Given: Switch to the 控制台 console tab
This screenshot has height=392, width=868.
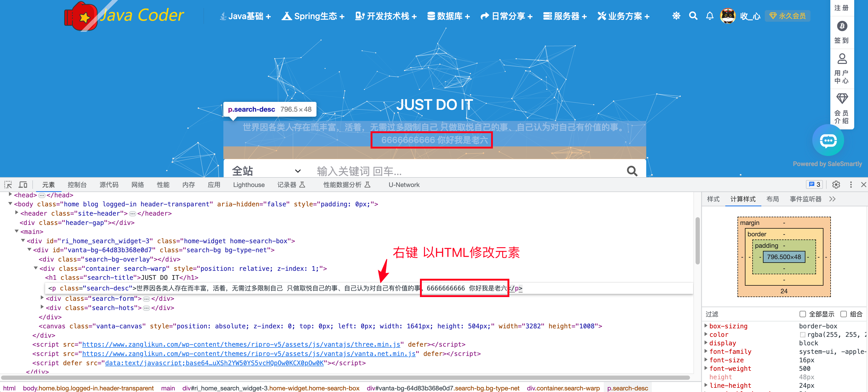Looking at the screenshot, I should (77, 185).
